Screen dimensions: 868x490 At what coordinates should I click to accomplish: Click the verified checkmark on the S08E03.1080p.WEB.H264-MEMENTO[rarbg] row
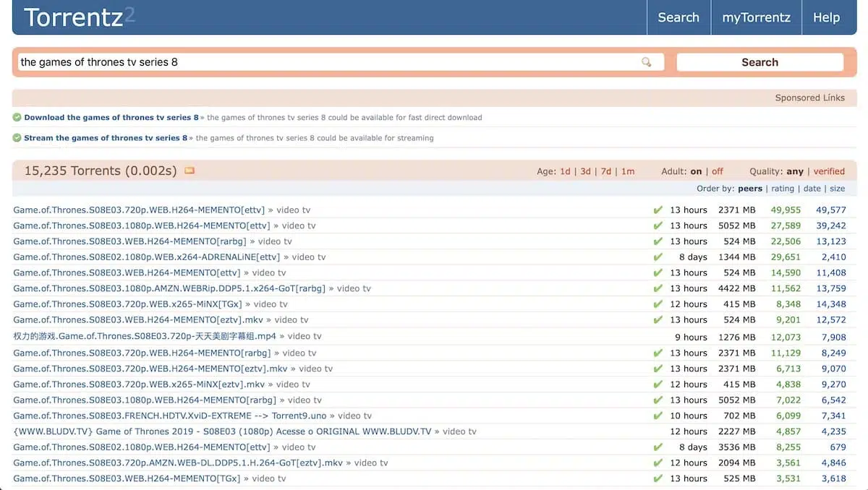tap(658, 400)
